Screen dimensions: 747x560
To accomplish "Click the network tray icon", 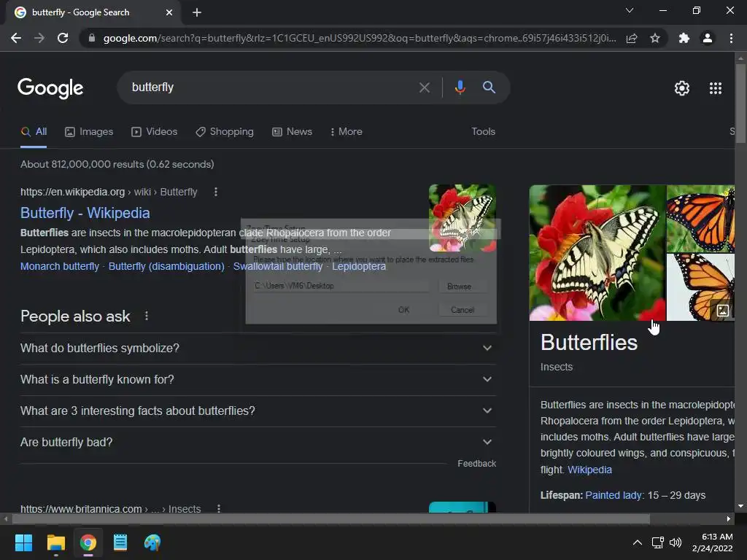I will click(658, 542).
